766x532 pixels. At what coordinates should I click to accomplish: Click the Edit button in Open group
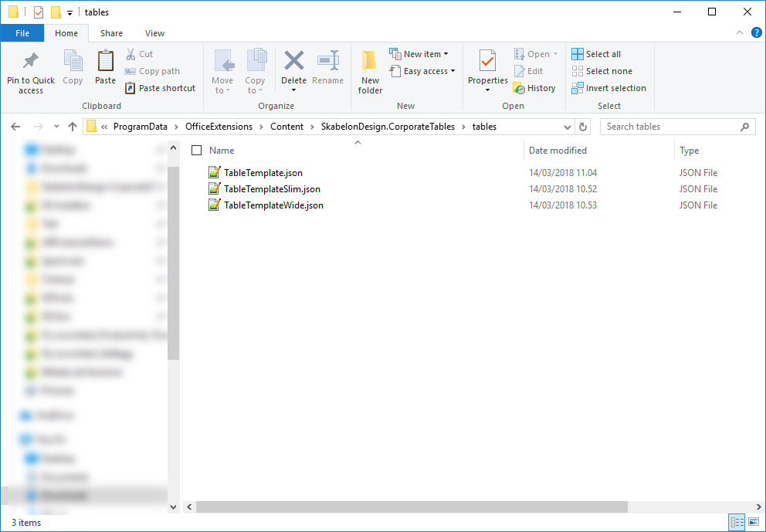[x=529, y=71]
